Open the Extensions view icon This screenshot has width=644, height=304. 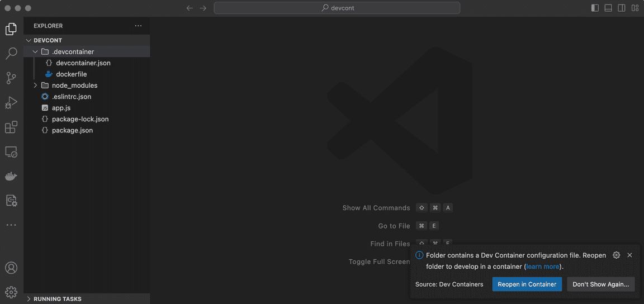click(x=11, y=127)
